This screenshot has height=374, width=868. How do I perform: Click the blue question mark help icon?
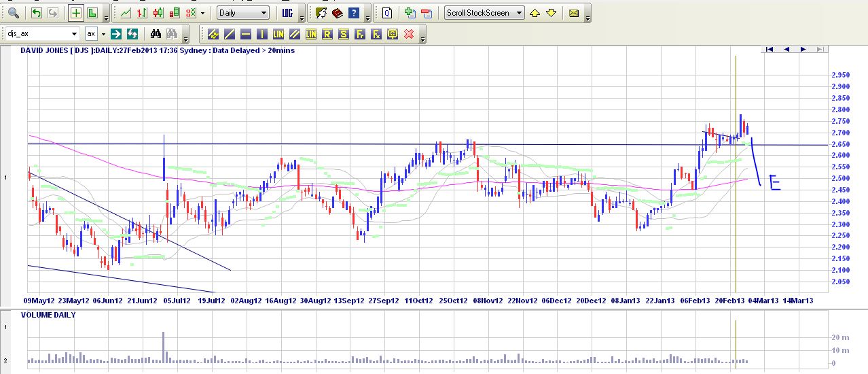tap(355, 13)
